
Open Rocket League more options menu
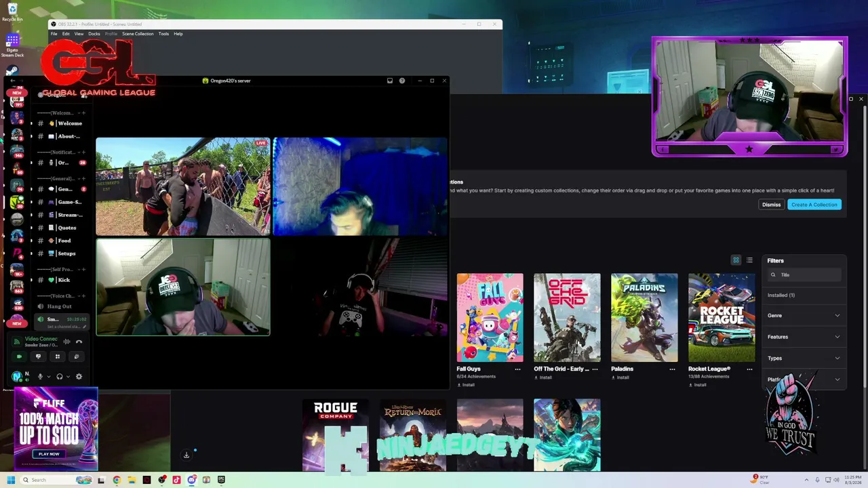(x=749, y=369)
